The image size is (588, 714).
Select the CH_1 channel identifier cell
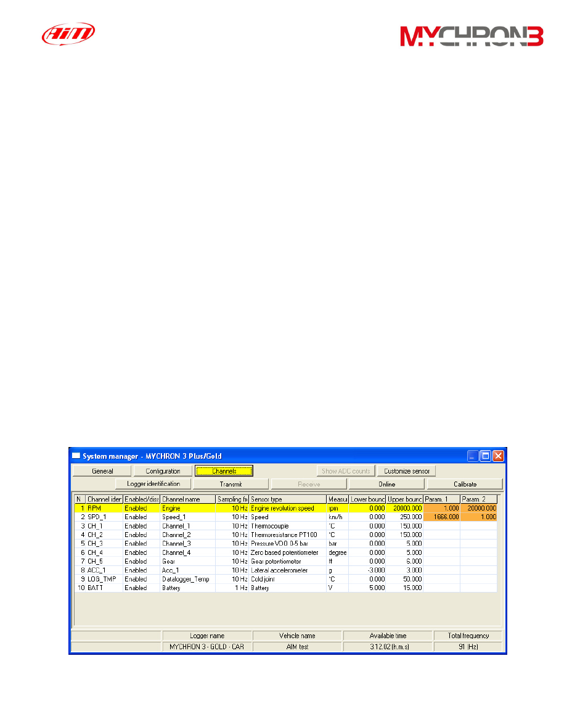tap(104, 526)
